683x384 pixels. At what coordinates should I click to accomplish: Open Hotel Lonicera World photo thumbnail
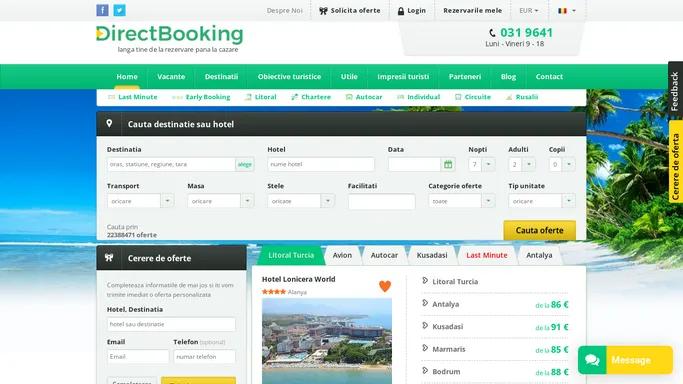(x=327, y=341)
